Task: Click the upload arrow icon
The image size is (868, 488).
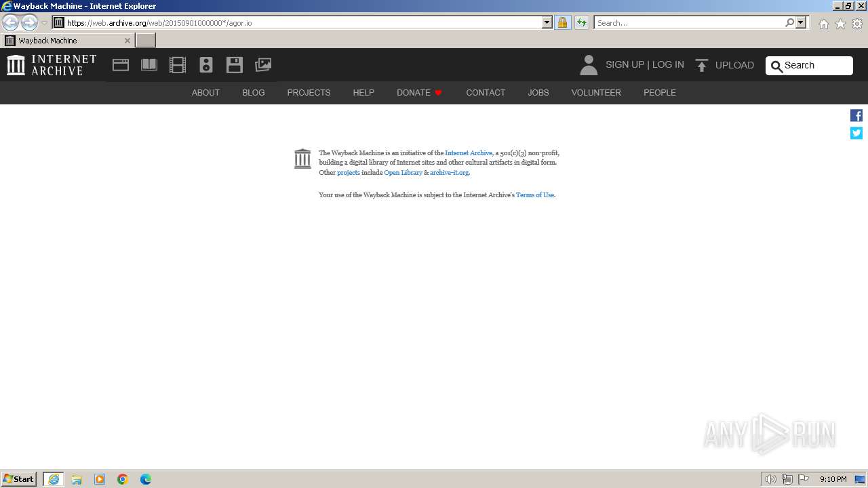Action: tap(702, 65)
